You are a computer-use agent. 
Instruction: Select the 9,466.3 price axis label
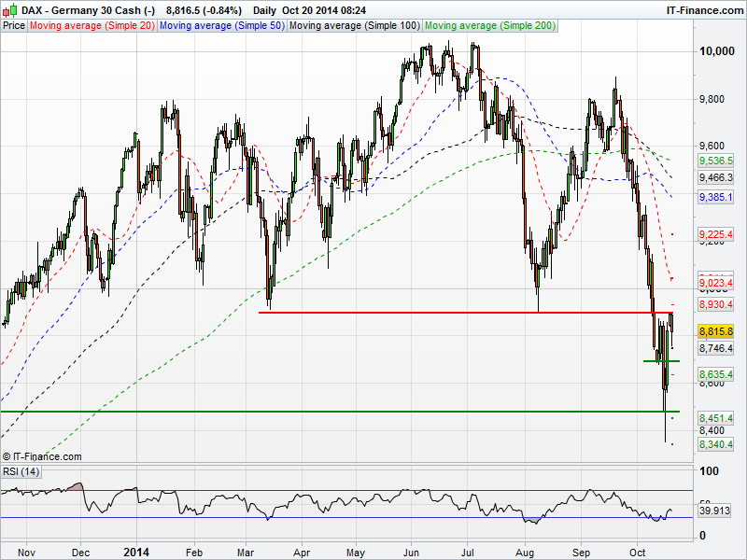715,177
